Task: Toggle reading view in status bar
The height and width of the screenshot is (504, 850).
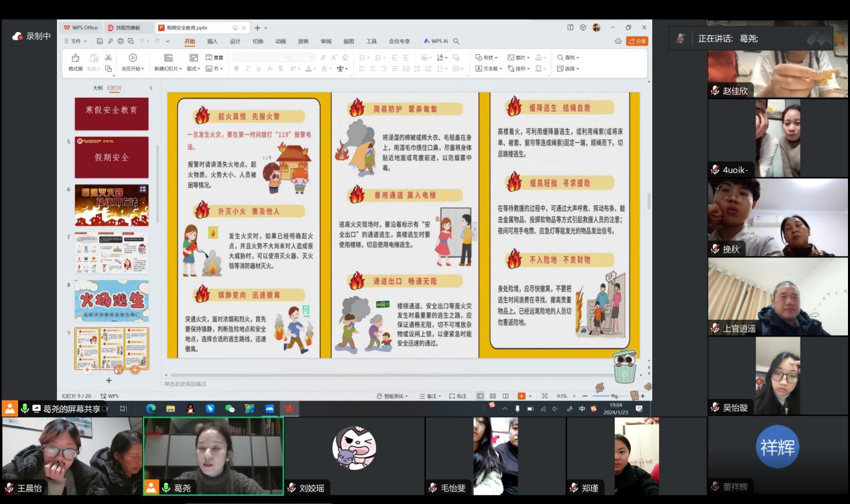Action: pyautogui.click(x=505, y=396)
